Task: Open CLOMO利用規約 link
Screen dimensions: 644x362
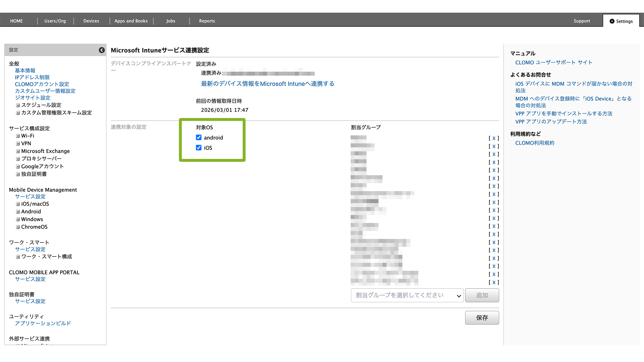Action: click(x=535, y=143)
